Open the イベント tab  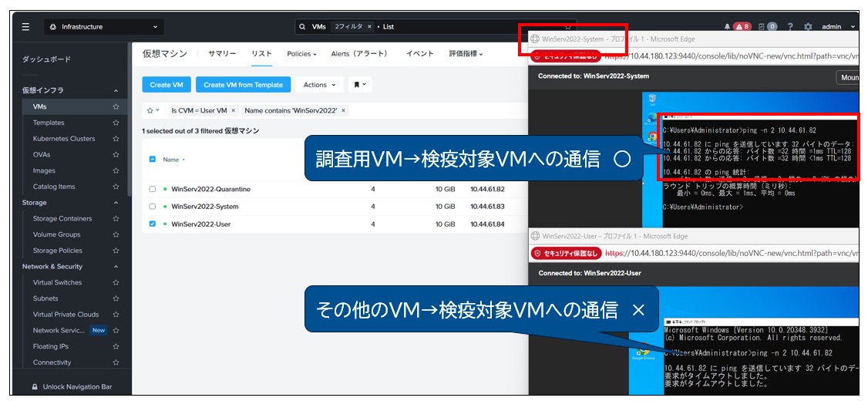pyautogui.click(x=419, y=54)
